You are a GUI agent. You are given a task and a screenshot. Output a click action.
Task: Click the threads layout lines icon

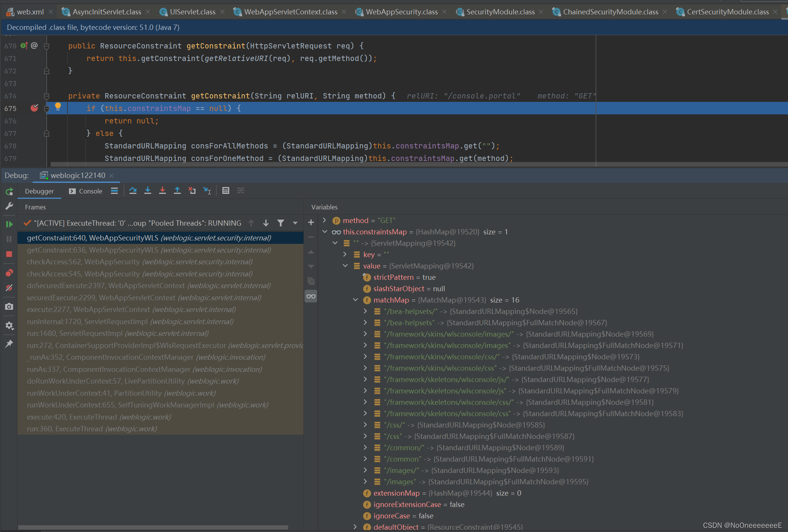[114, 191]
